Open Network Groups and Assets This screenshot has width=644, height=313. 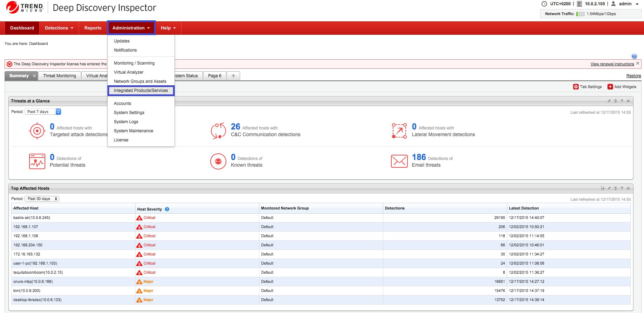point(140,81)
